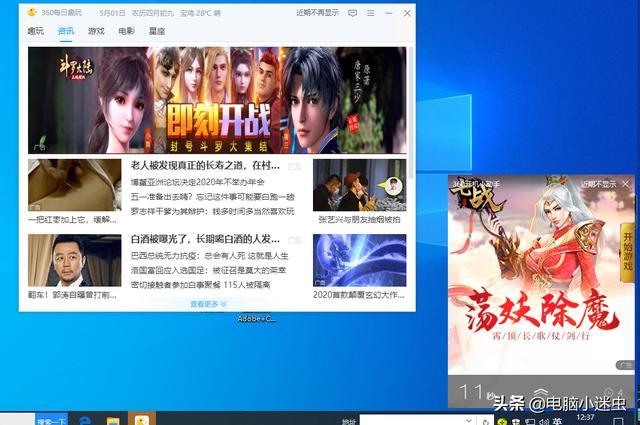Close the game ad popup
The image size is (640, 425).
(x=626, y=184)
